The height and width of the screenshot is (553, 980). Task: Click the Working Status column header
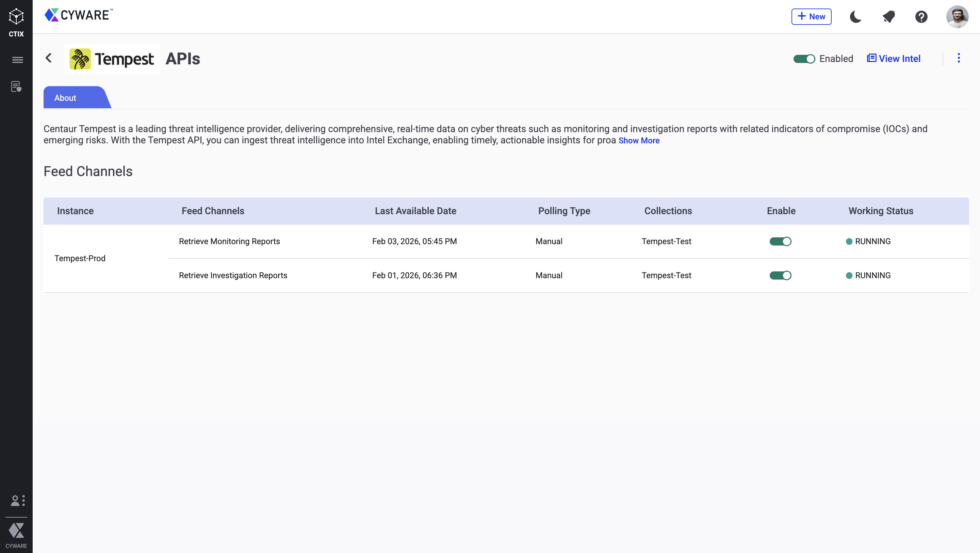click(881, 211)
